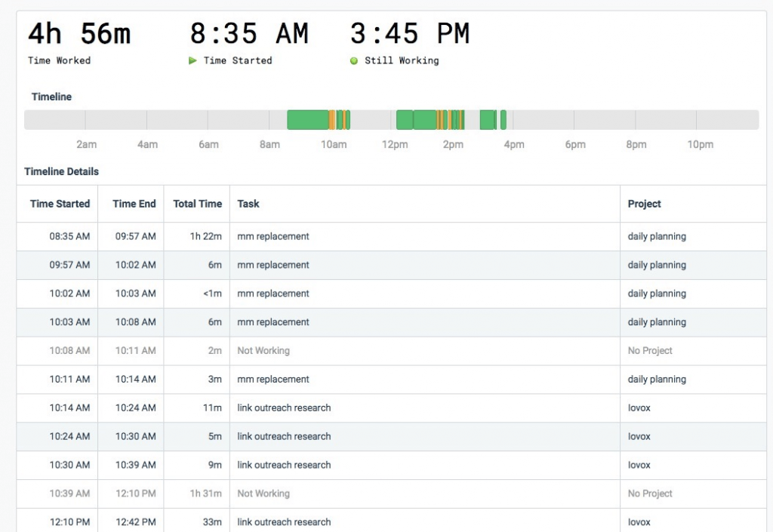Screen dimensions: 773x532
Task: Click daily planning project in 09:57 AM row
Action: pyautogui.click(x=657, y=265)
